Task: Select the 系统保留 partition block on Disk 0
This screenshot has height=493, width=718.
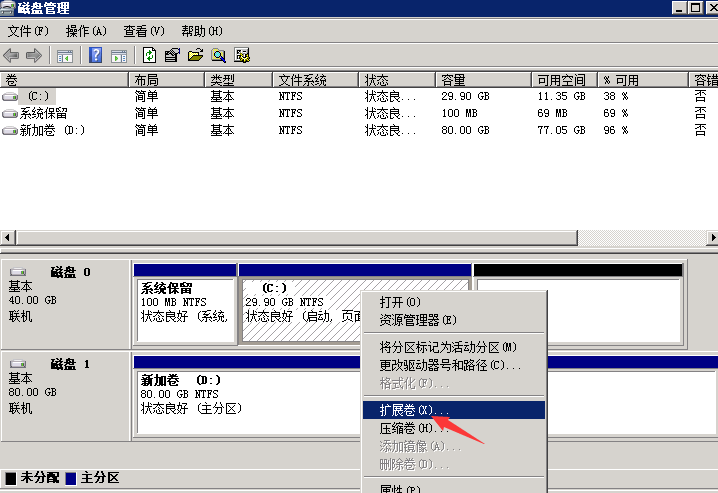Action: (185, 302)
